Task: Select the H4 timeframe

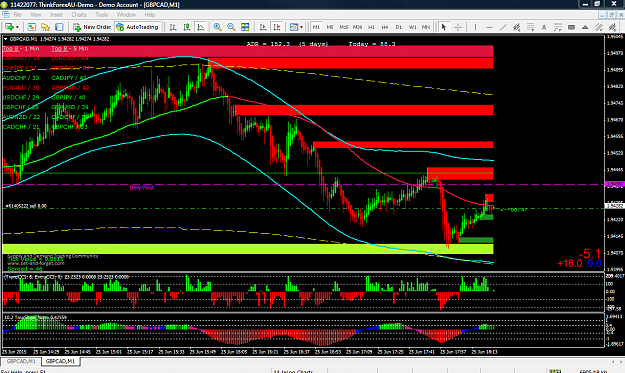Action: [385, 27]
